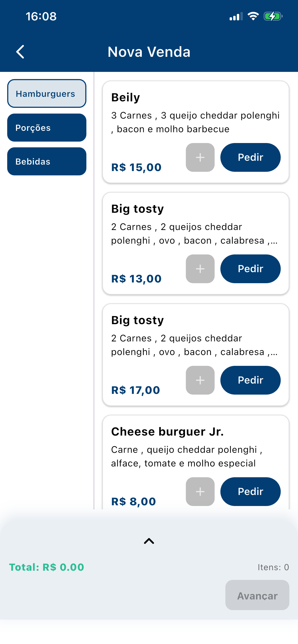The height and width of the screenshot is (644, 298).
Task: Click Pedir on the R$ 13,00 Big tosty
Action: tap(250, 269)
